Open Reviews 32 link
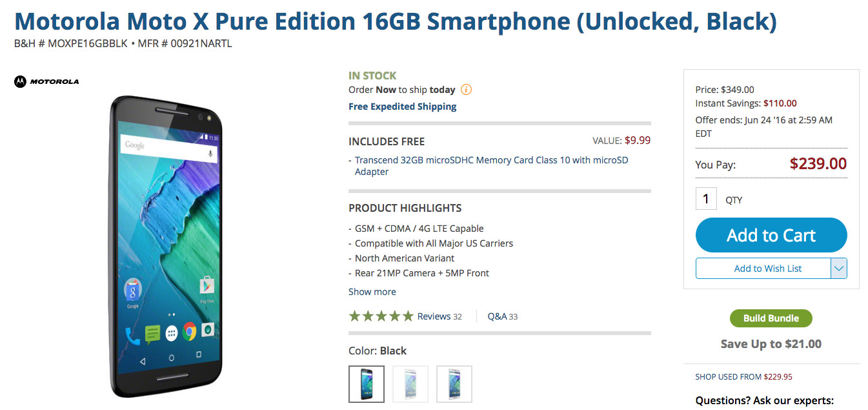Image resolution: width=868 pixels, height=410 pixels. pyautogui.click(x=439, y=316)
